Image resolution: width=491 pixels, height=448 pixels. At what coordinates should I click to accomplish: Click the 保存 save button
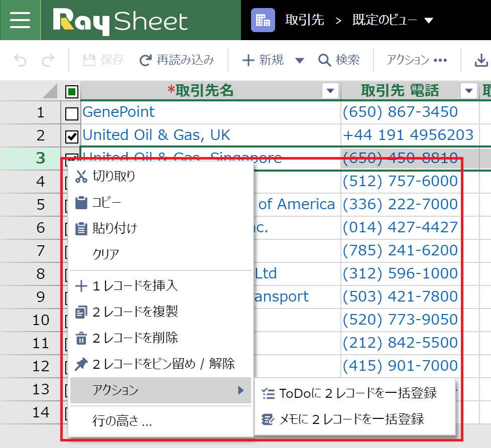coord(103,60)
